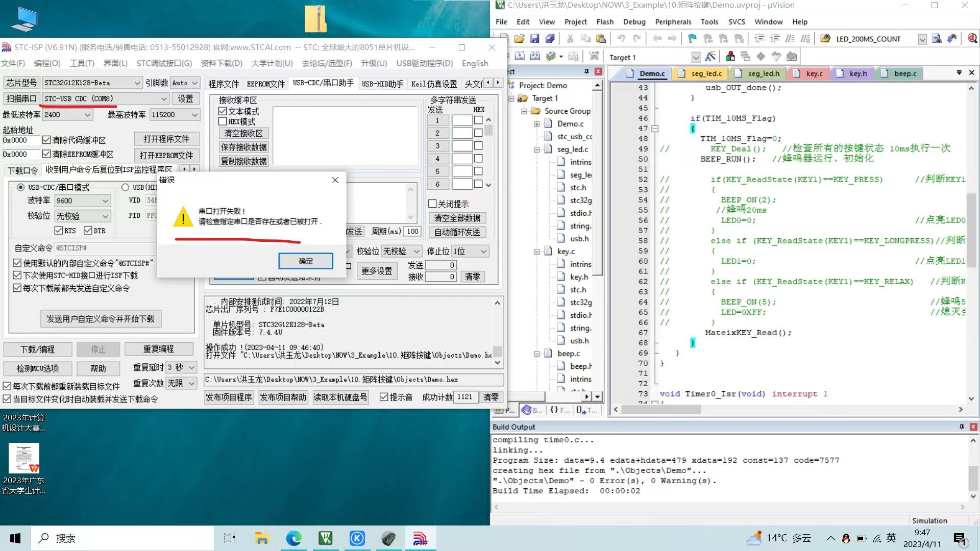Open the Target 1 dropdown
Viewport: 980px width, 551px height.
(695, 57)
